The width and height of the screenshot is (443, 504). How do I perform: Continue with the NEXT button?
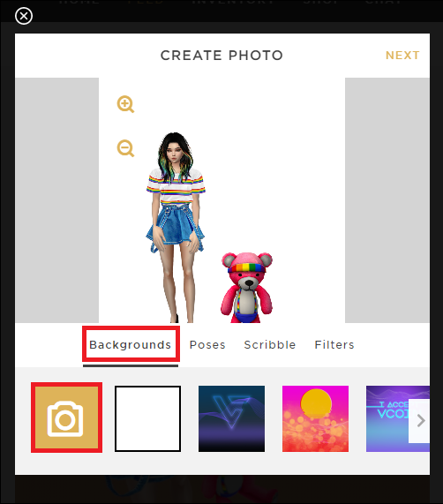[x=402, y=56]
